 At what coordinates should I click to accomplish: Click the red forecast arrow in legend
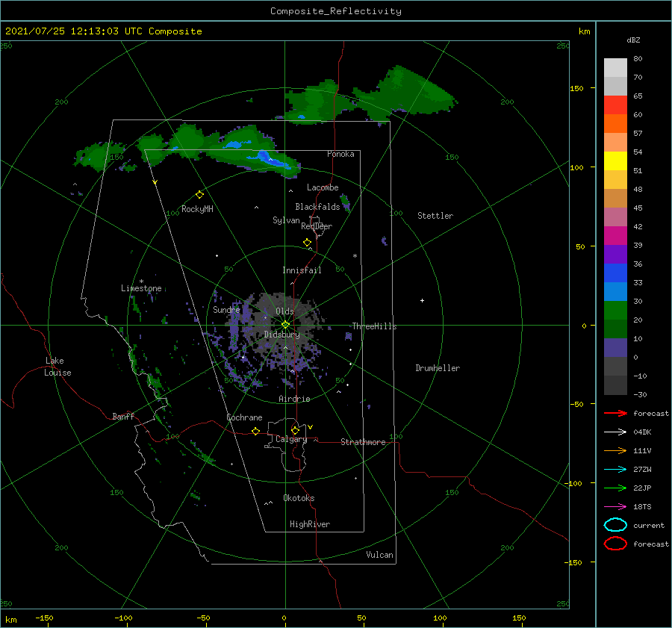[x=615, y=413]
